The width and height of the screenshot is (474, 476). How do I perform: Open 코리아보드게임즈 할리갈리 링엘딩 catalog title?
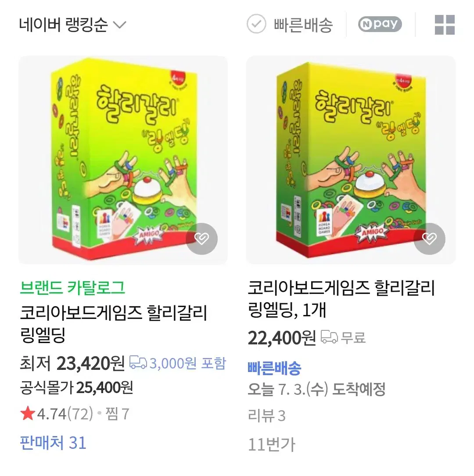pyautogui.click(x=113, y=324)
